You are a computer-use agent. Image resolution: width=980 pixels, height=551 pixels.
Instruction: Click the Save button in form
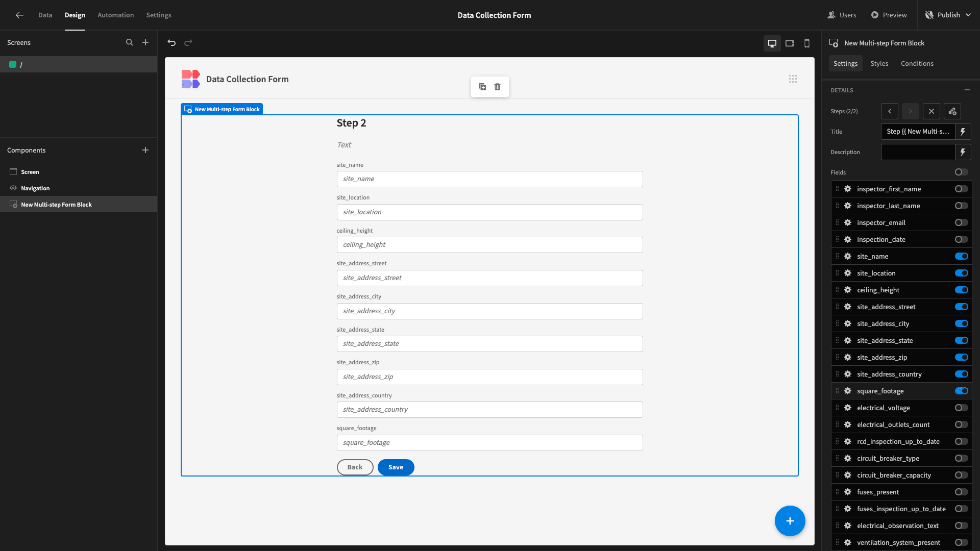pos(396,467)
